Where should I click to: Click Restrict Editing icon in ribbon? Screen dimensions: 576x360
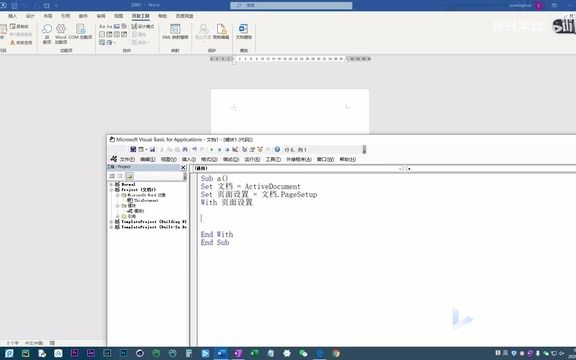221,32
